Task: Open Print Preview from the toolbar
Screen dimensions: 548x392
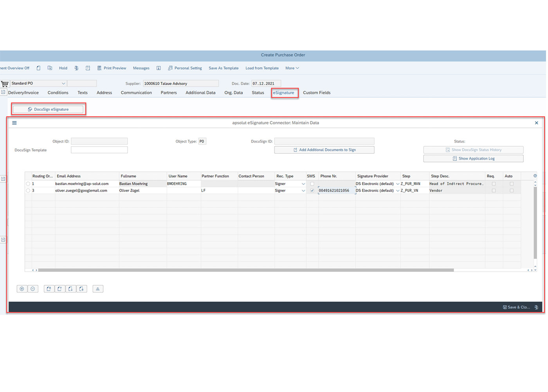Action: (112, 68)
